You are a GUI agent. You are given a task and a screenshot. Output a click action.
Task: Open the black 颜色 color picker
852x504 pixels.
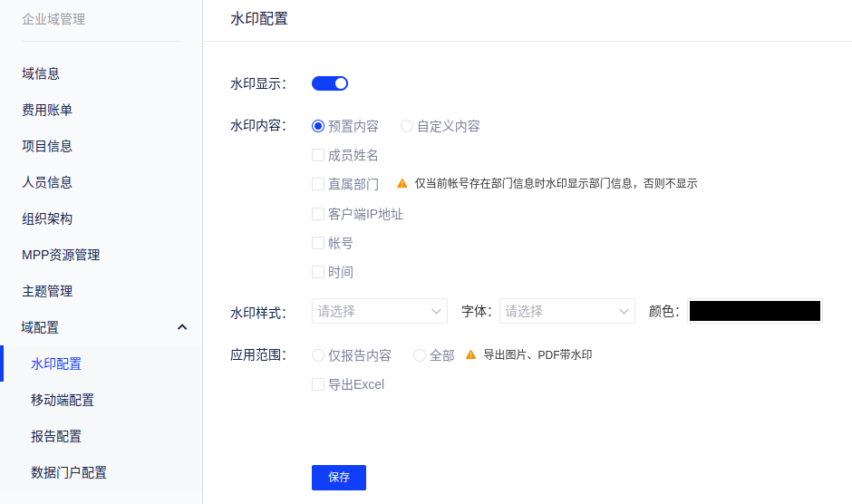[754, 311]
